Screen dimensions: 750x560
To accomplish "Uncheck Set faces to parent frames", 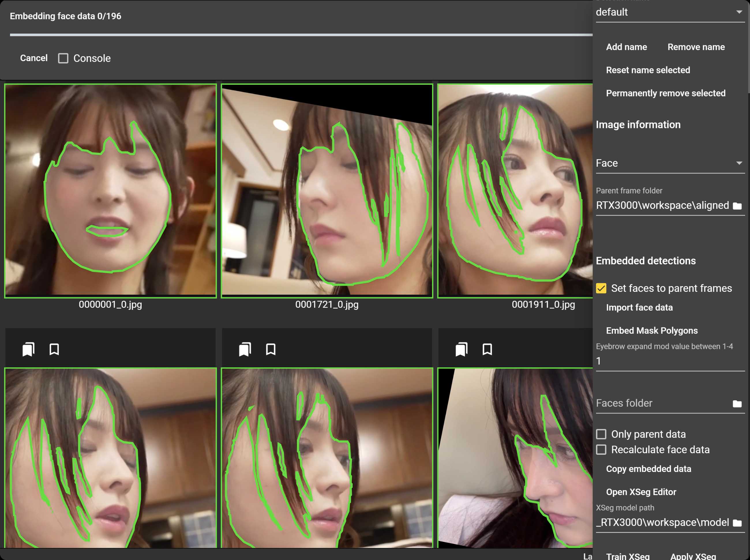I will (601, 288).
